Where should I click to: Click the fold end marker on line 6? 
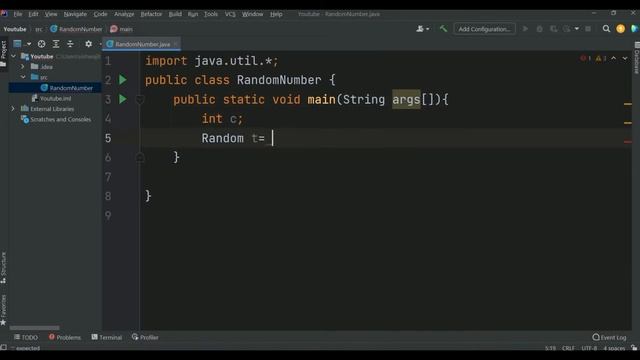pos(140,158)
